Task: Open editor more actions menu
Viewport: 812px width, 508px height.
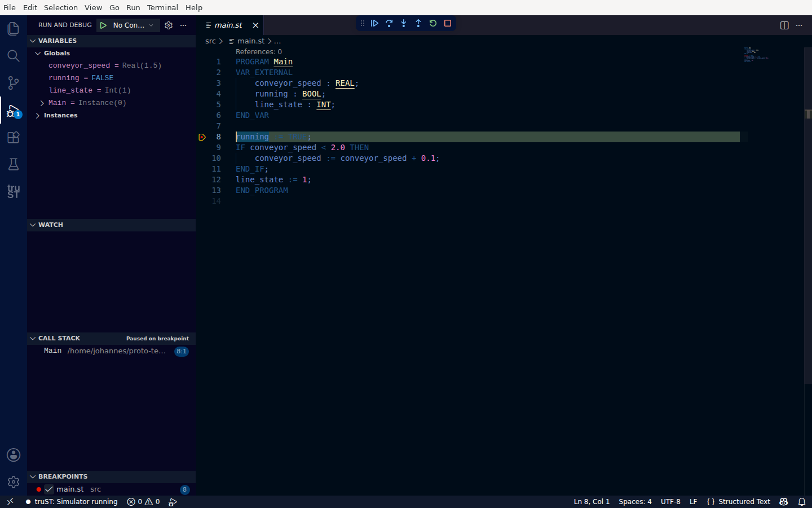Action: click(799, 25)
